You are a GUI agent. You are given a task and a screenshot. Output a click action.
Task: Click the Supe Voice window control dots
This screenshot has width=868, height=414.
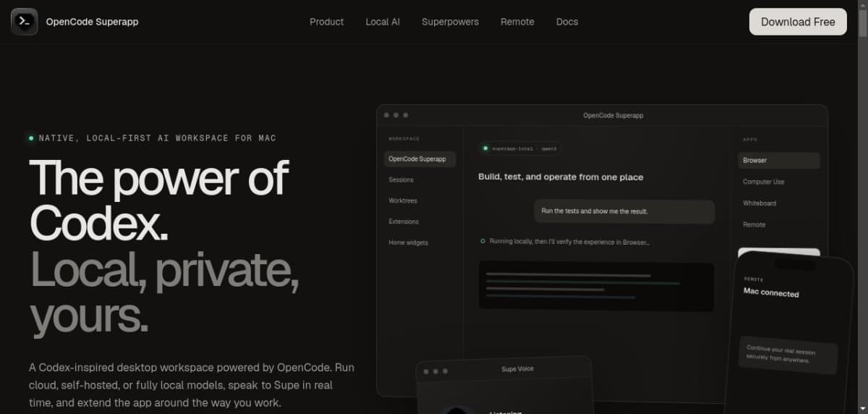click(436, 371)
